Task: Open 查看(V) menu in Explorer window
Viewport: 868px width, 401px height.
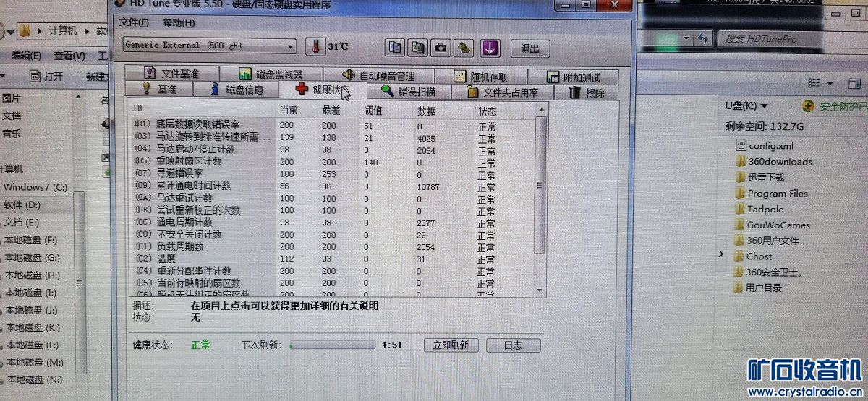Action: pos(69,56)
